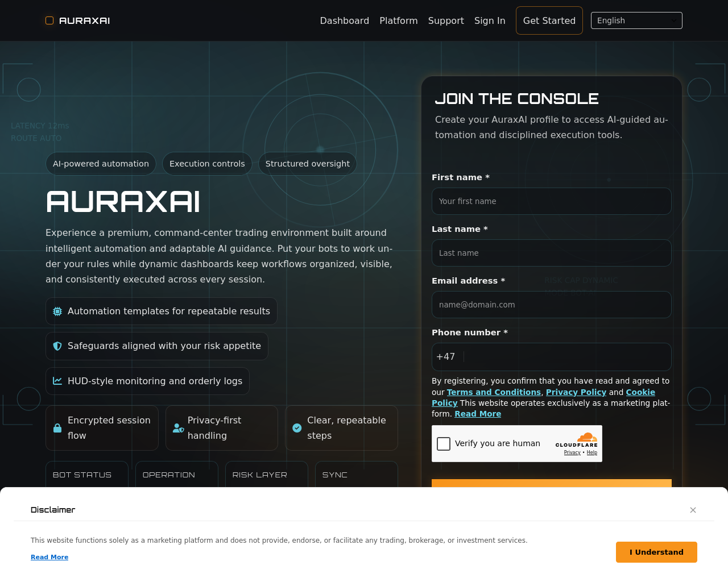Click the OPERATION card label
Image resolution: width=728 pixels, height=582 pixels.
click(169, 475)
